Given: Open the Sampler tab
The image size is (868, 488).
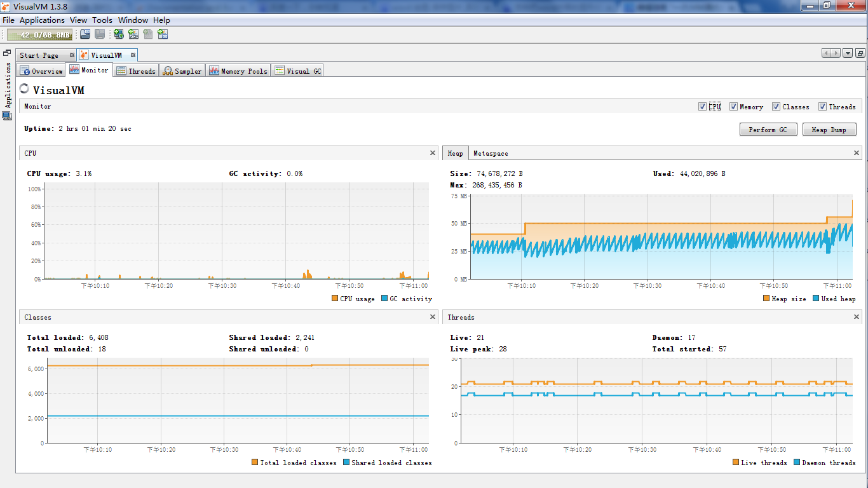Looking at the screenshot, I should pos(182,71).
